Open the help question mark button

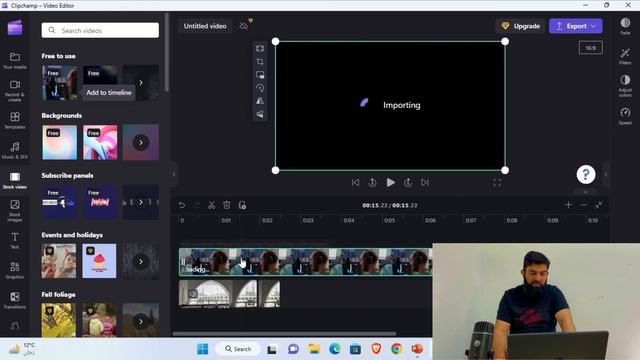tap(586, 175)
